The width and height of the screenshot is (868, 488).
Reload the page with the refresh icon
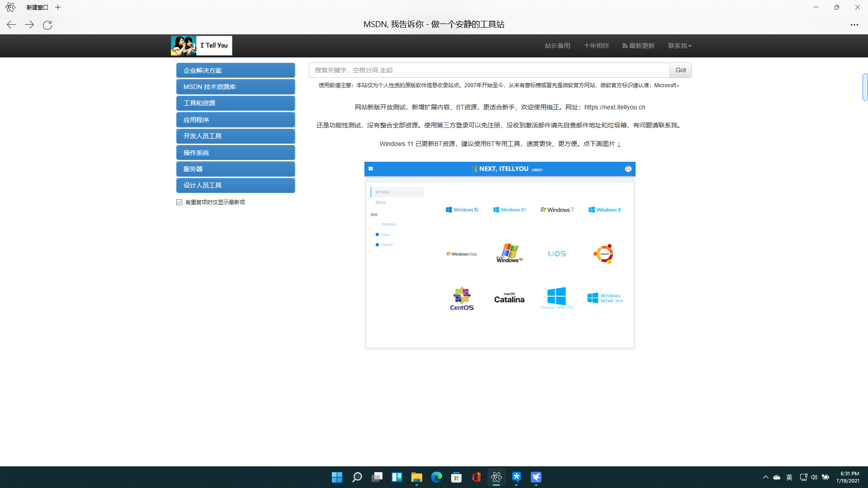(x=47, y=25)
